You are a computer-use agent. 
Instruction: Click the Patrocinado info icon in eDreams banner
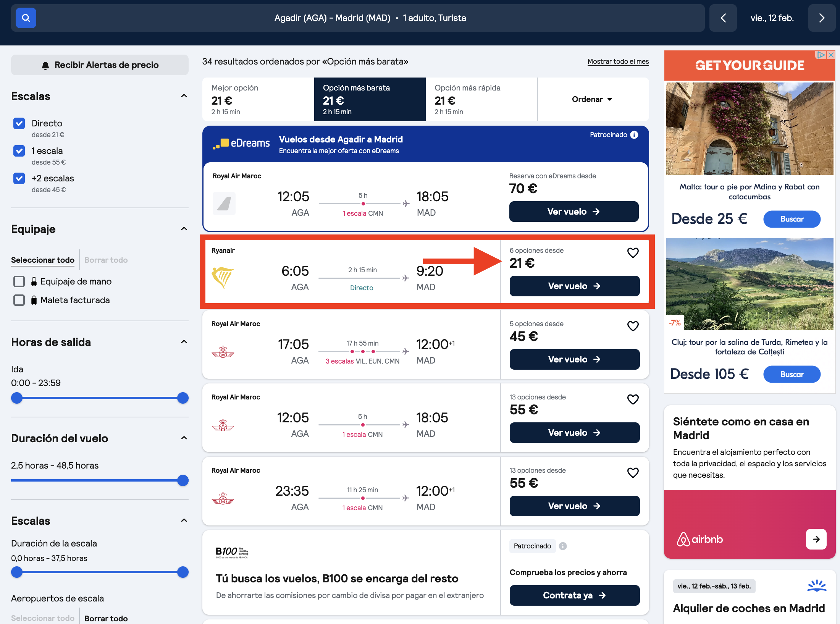[634, 135]
